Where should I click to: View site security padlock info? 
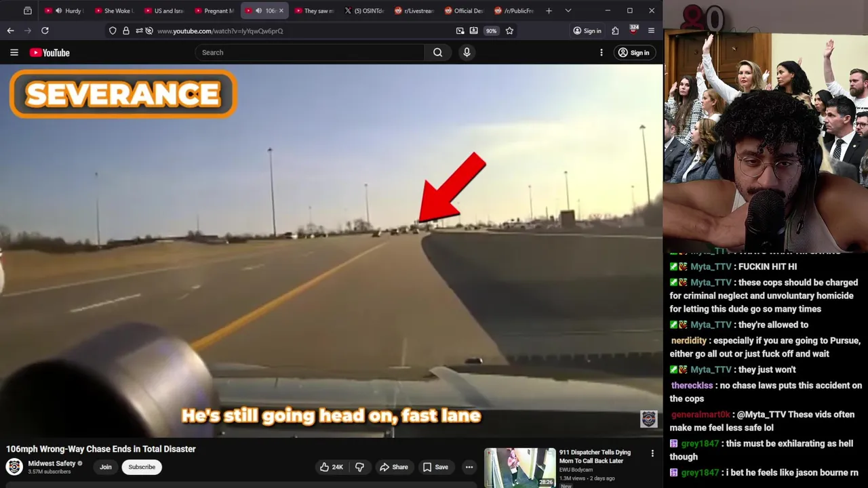pos(126,30)
